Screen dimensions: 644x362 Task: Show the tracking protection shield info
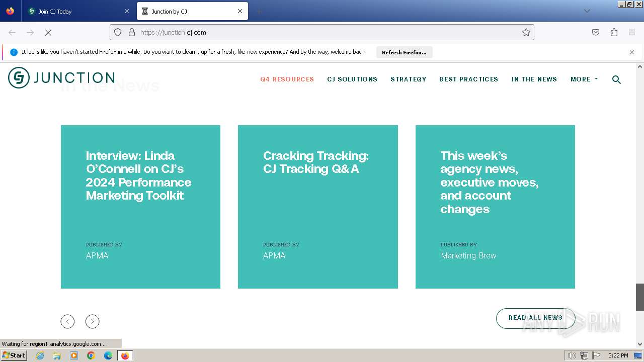(x=118, y=32)
